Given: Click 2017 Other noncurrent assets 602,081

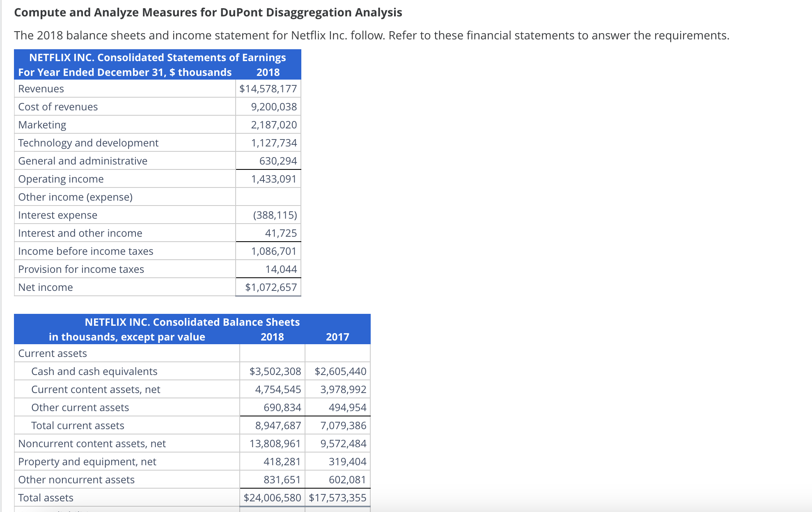Looking at the screenshot, I should [x=347, y=480].
